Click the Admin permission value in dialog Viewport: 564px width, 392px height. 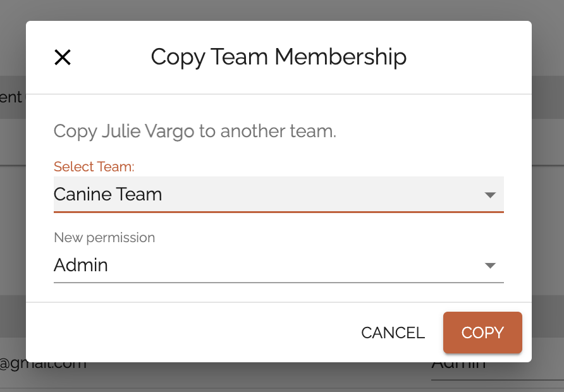click(x=81, y=265)
